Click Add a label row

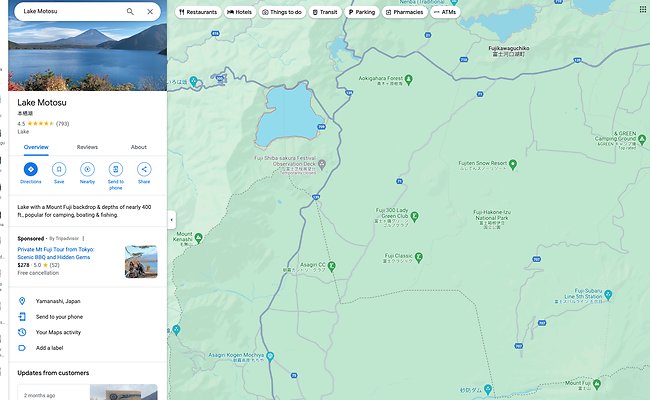tap(87, 348)
